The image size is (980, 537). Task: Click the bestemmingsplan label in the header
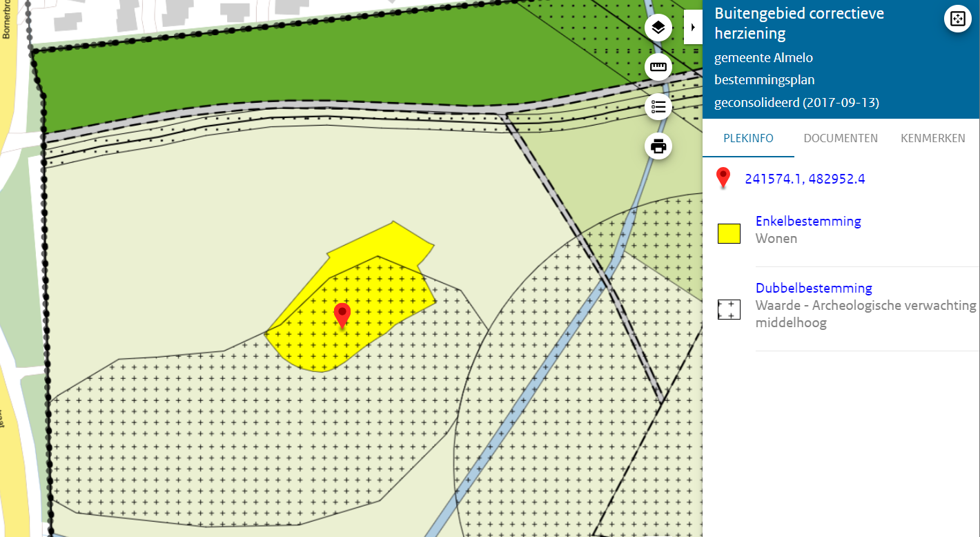click(x=764, y=81)
